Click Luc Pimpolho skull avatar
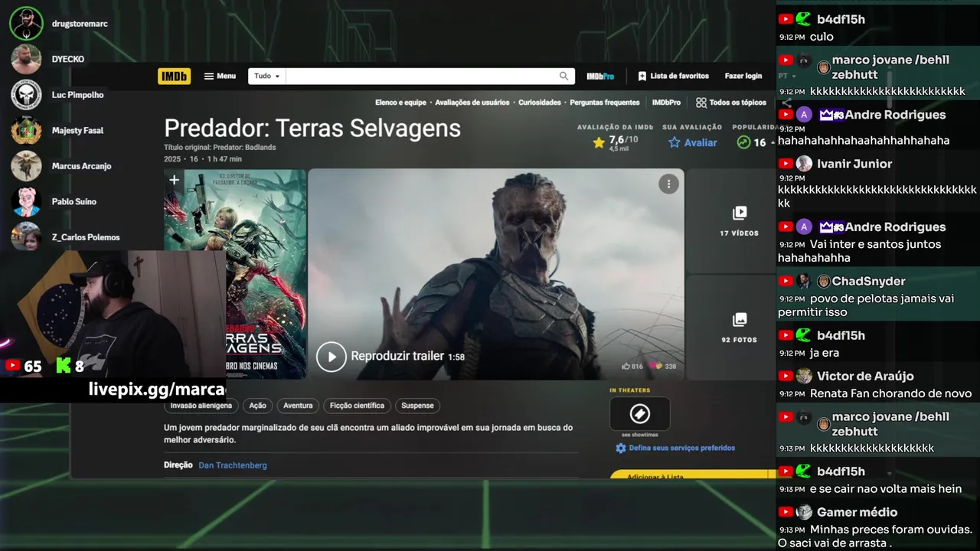This screenshot has height=551, width=980. (x=26, y=95)
